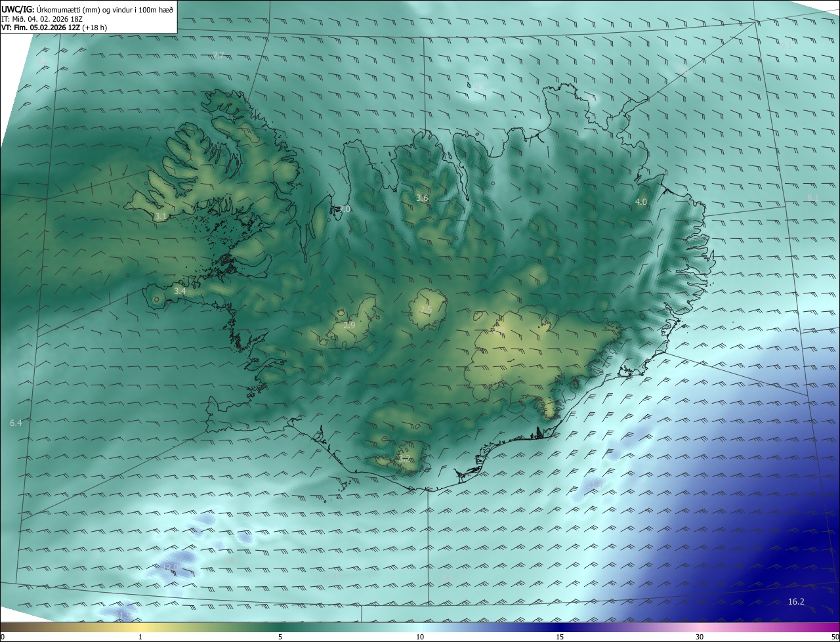
Task: Click the 3.6 value label in north Iceland
Action: (x=423, y=198)
